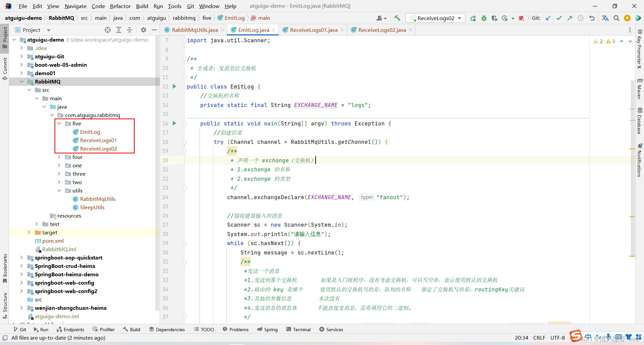Screen dimensions: 644x345
Task: Start debugging with the bug icon
Action: [x=484, y=18]
